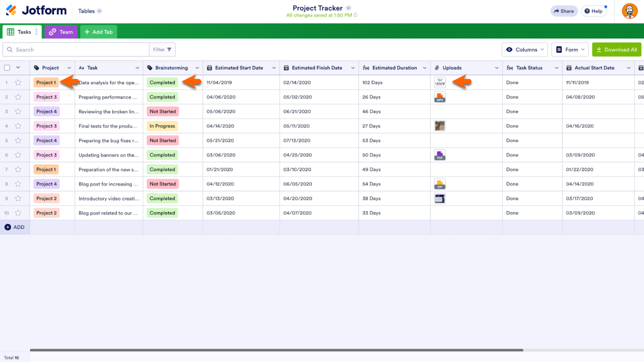Open the Tables dropdown

tap(89, 11)
